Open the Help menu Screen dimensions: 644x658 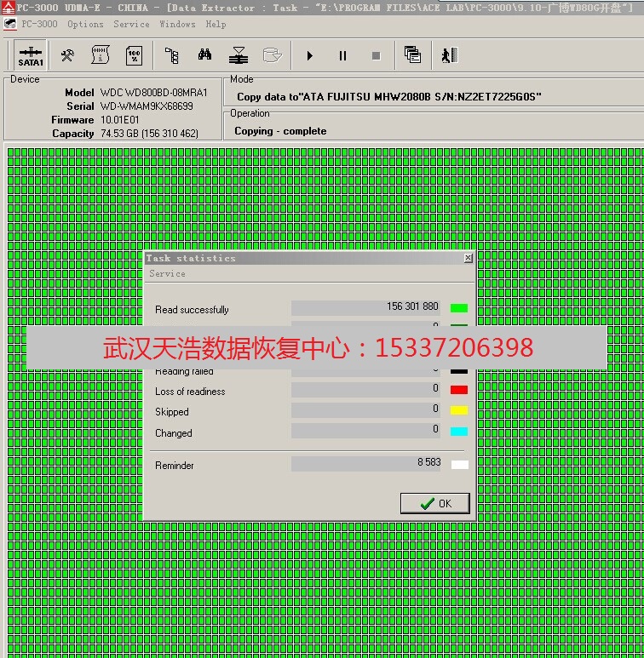[216, 24]
